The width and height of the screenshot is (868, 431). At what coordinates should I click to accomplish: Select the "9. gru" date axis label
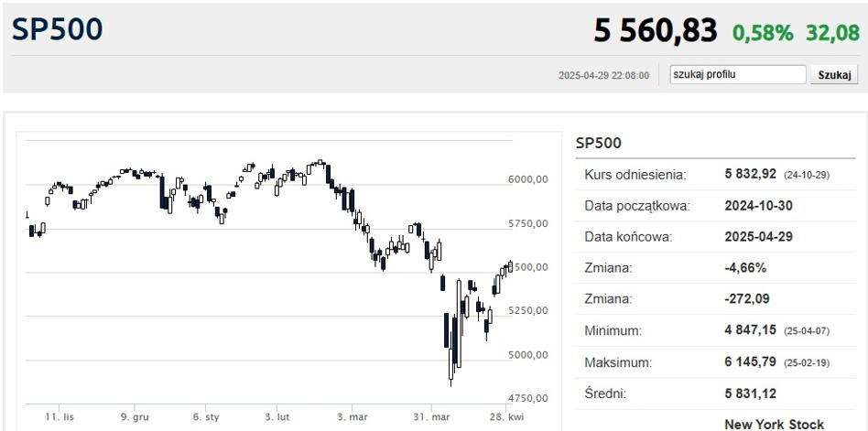pyautogui.click(x=135, y=416)
